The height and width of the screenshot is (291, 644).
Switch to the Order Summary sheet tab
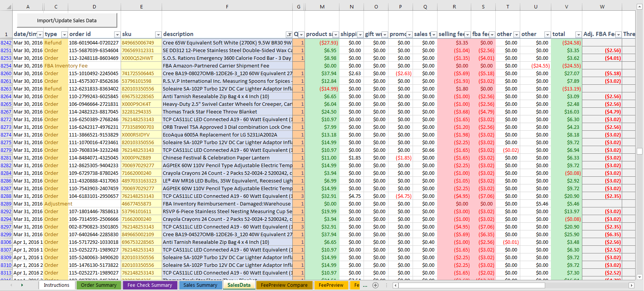click(x=98, y=285)
